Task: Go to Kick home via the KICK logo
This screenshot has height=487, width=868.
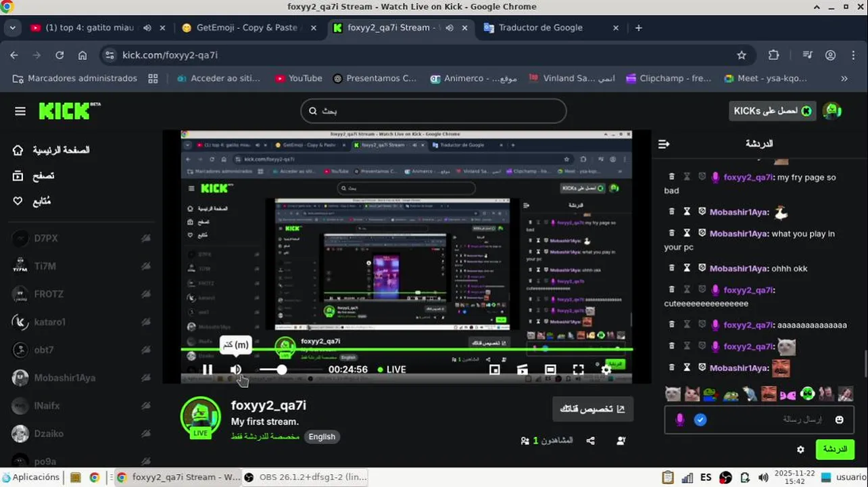Action: coord(69,111)
